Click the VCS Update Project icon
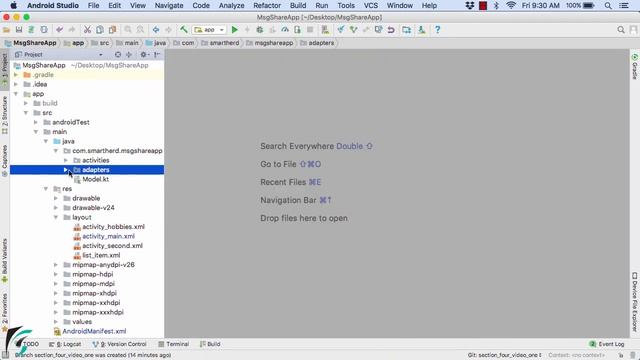Viewport: 640px width, 360px height. (341, 30)
